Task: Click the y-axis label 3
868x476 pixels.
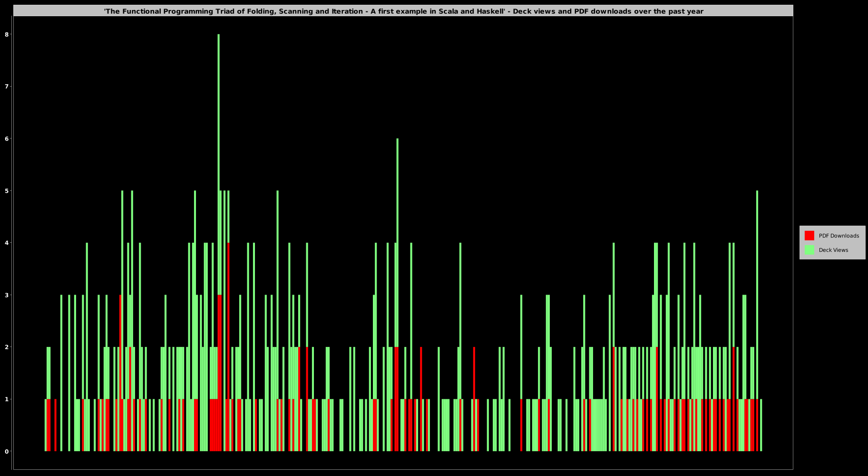Action: pyautogui.click(x=7, y=295)
